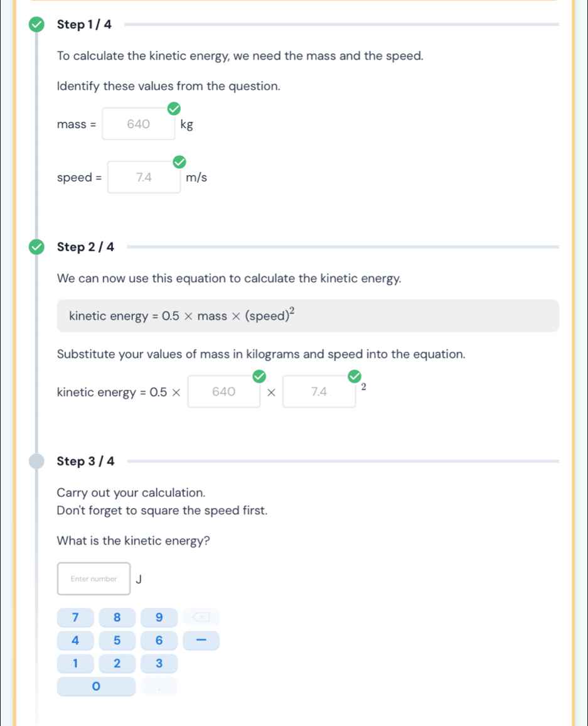Click the green tick on speed field

(179, 163)
